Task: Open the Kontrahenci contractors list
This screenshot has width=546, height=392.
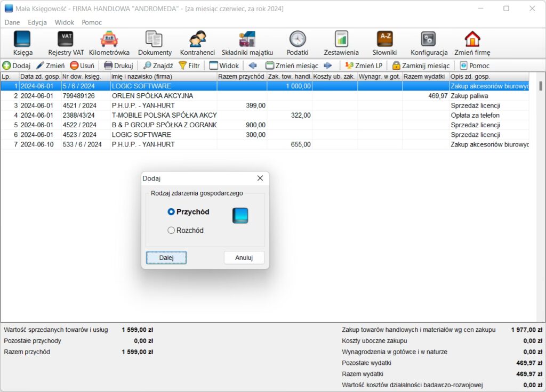Action: pyautogui.click(x=197, y=43)
